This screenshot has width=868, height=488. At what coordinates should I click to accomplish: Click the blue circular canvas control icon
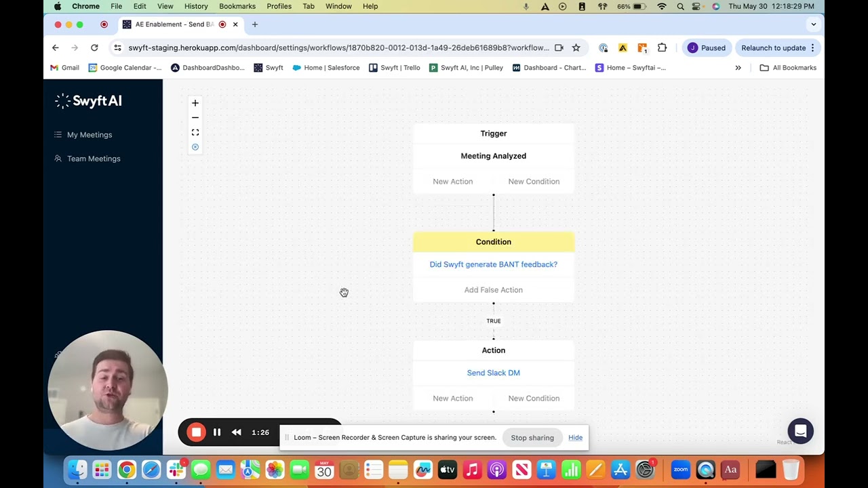coord(195,147)
